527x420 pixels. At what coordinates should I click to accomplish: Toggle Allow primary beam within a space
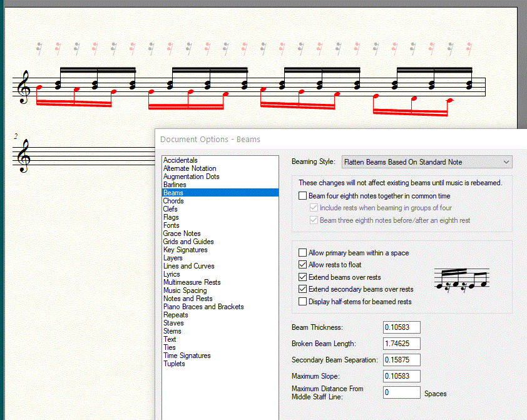pyautogui.click(x=303, y=253)
